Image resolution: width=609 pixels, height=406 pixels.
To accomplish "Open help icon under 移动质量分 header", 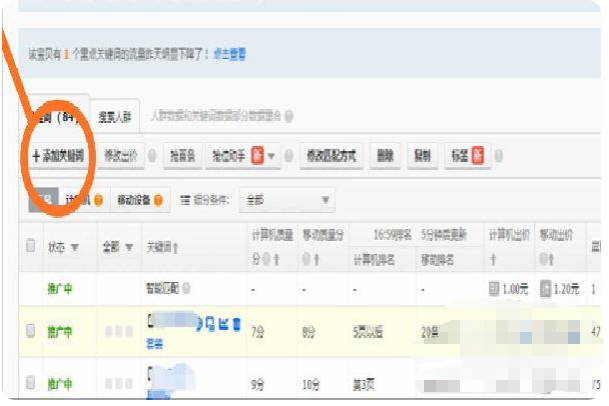I will [306, 259].
